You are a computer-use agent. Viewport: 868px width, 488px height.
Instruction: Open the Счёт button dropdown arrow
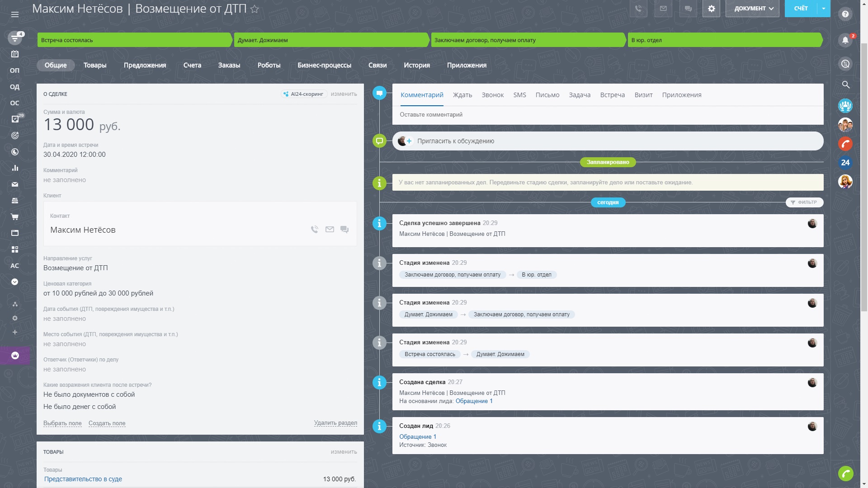pos(823,9)
